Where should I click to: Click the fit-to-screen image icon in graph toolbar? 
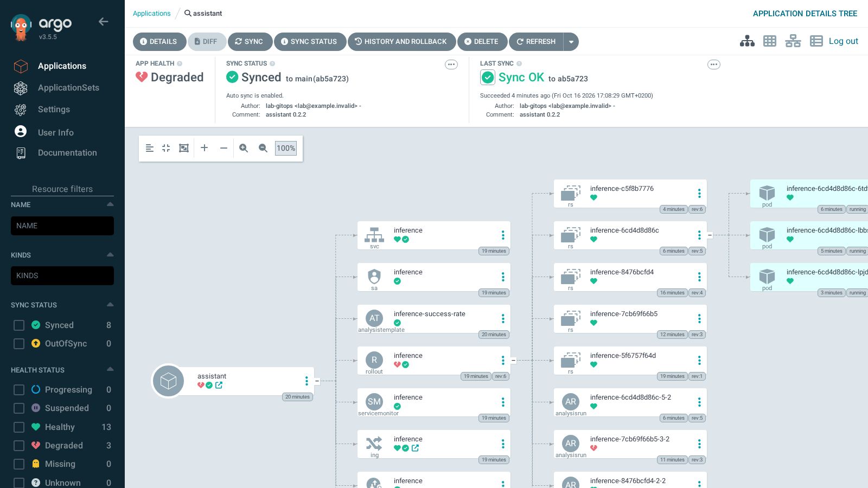[184, 148]
